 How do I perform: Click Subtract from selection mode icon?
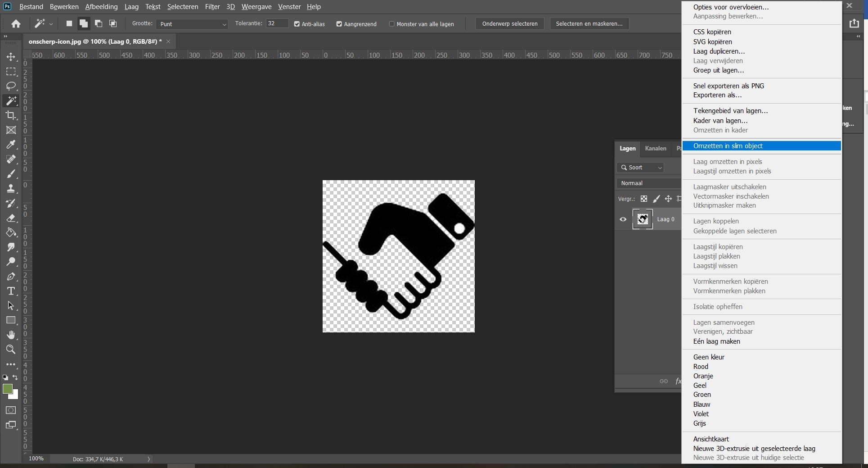99,24
